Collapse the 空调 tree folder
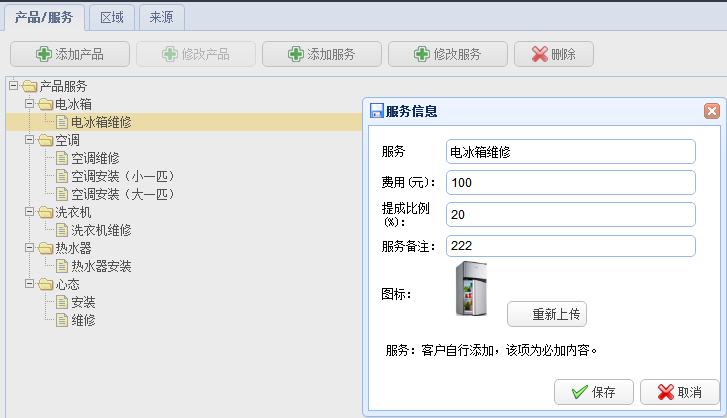727x418 pixels. point(29,140)
